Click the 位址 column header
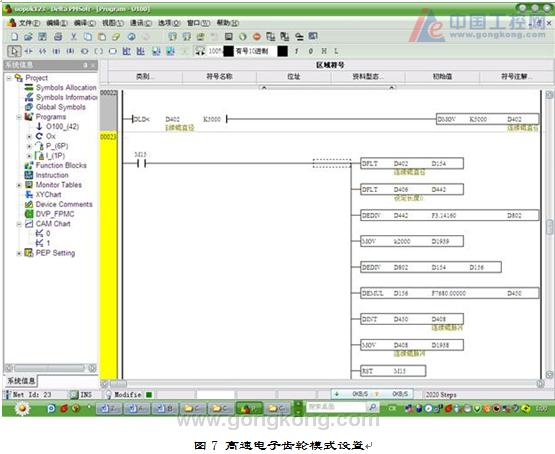555x454 pixels. 294,76
